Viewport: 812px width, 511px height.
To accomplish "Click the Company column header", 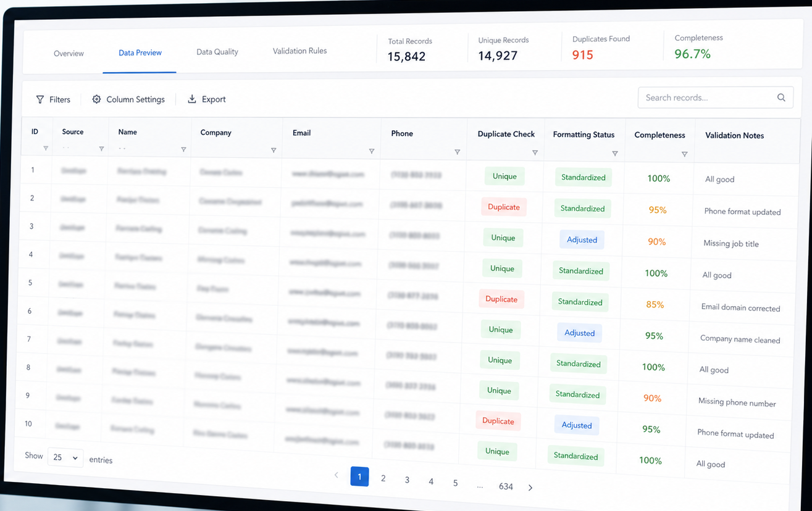I will tap(216, 133).
